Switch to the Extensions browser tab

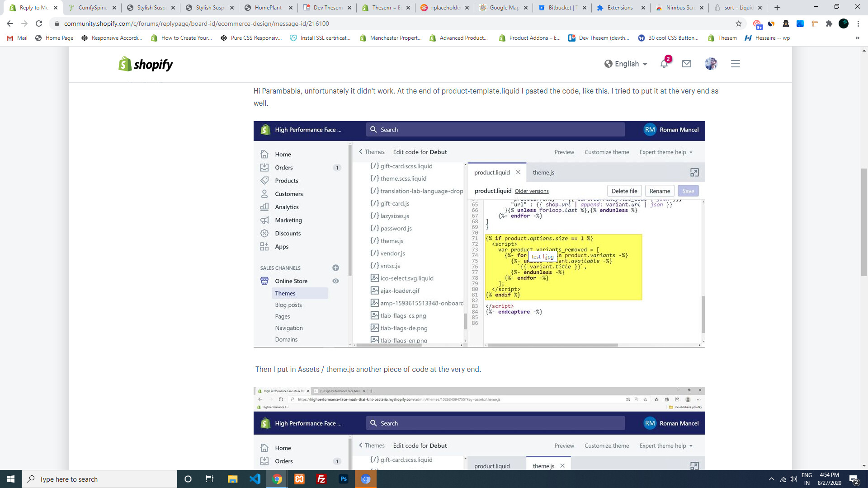(619, 8)
